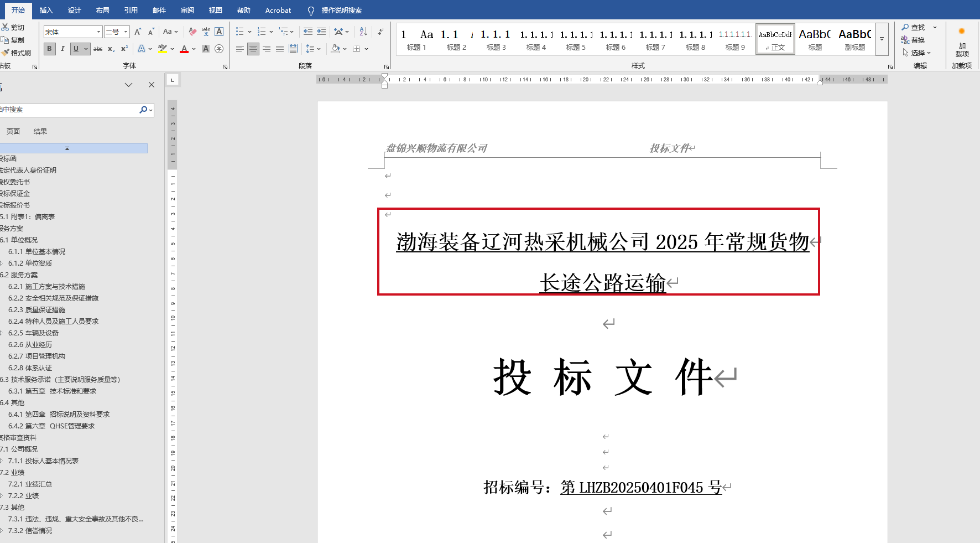Close the navigation pane

coord(152,85)
